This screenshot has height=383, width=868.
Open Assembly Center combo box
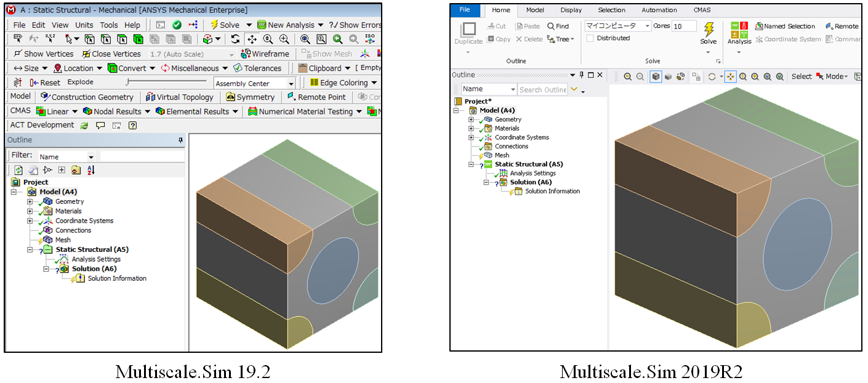(x=255, y=83)
